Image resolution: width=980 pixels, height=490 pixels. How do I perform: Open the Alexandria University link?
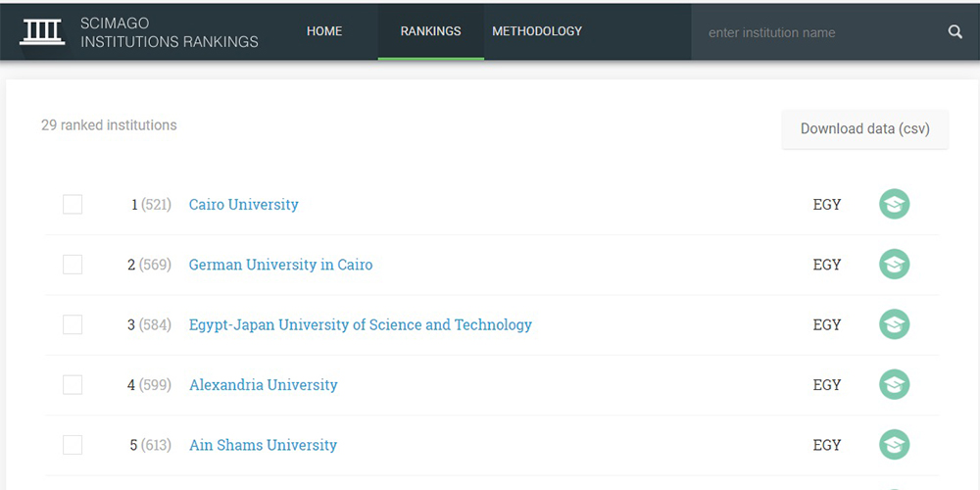point(263,384)
